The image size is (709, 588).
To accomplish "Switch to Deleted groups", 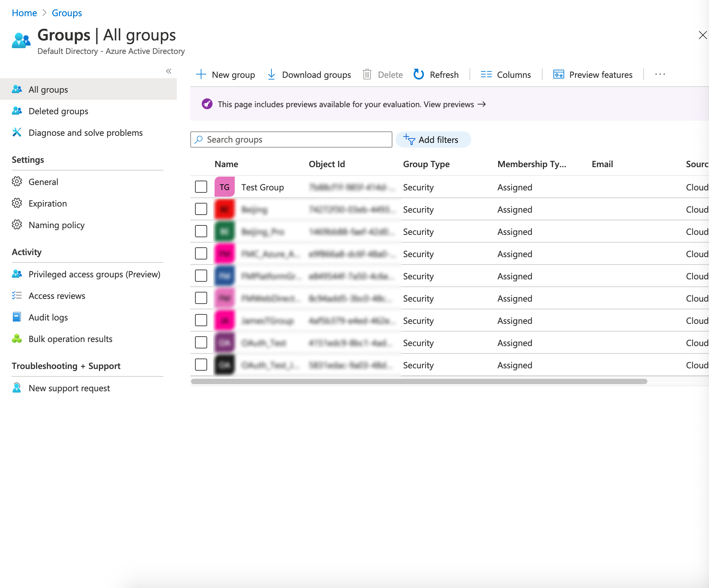I will [x=58, y=111].
